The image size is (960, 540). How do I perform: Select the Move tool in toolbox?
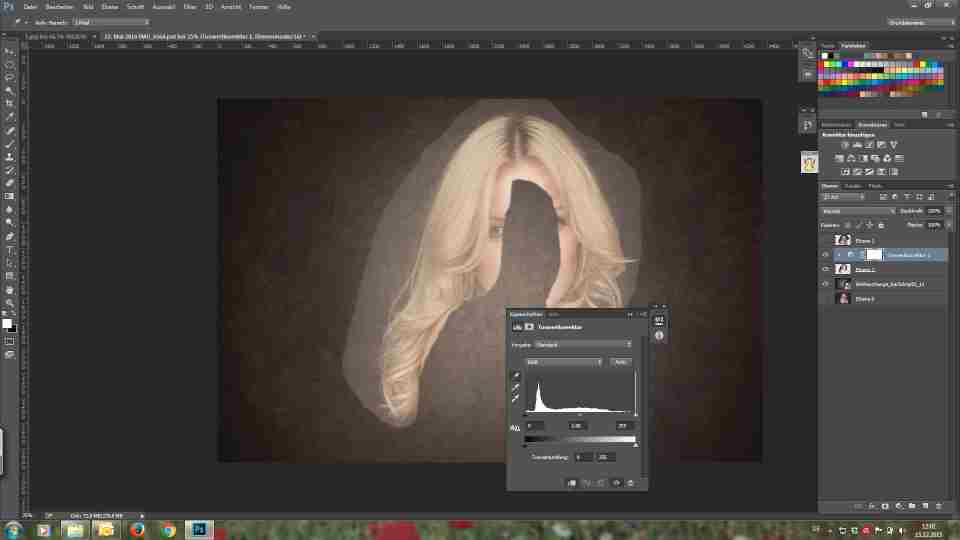[x=10, y=50]
